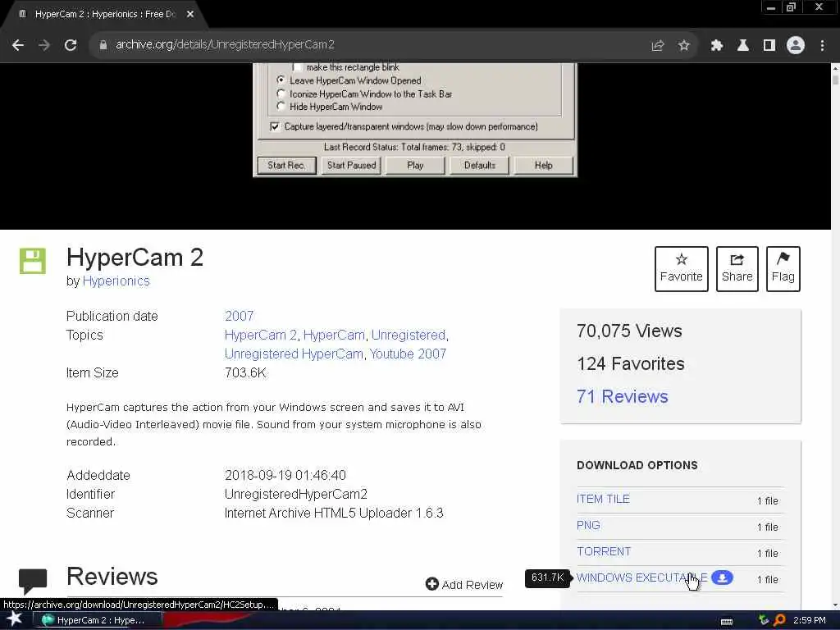Click the Start Paused button in screenshot
This screenshot has width=840, height=630.
coord(351,165)
